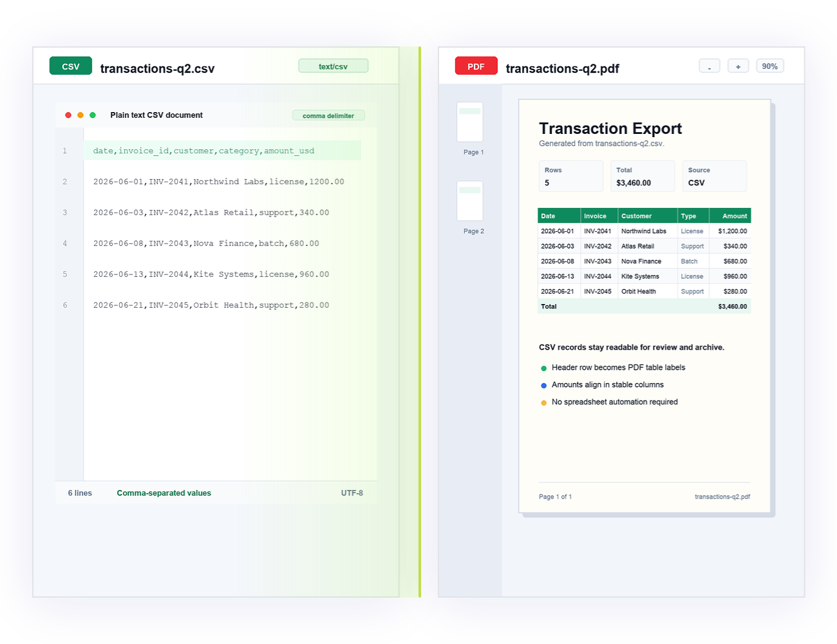Click the Date column header in PDF table
This screenshot has width=837, height=644.
(559, 216)
